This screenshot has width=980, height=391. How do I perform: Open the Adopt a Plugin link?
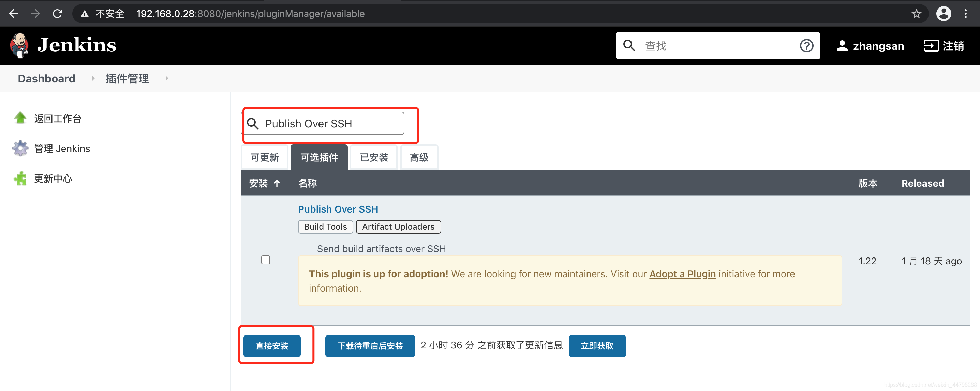[683, 274]
